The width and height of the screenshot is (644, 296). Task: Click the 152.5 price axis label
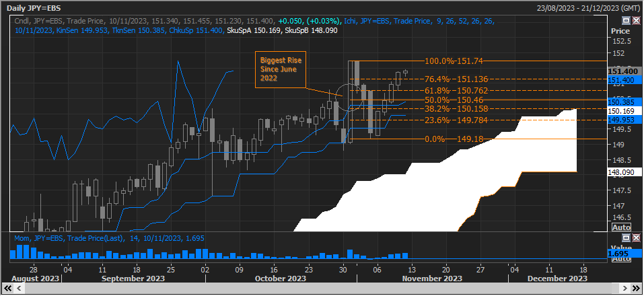pos(623,41)
